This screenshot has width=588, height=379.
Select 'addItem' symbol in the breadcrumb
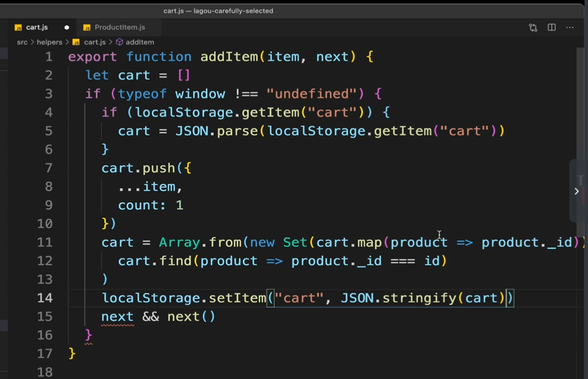pyautogui.click(x=140, y=42)
